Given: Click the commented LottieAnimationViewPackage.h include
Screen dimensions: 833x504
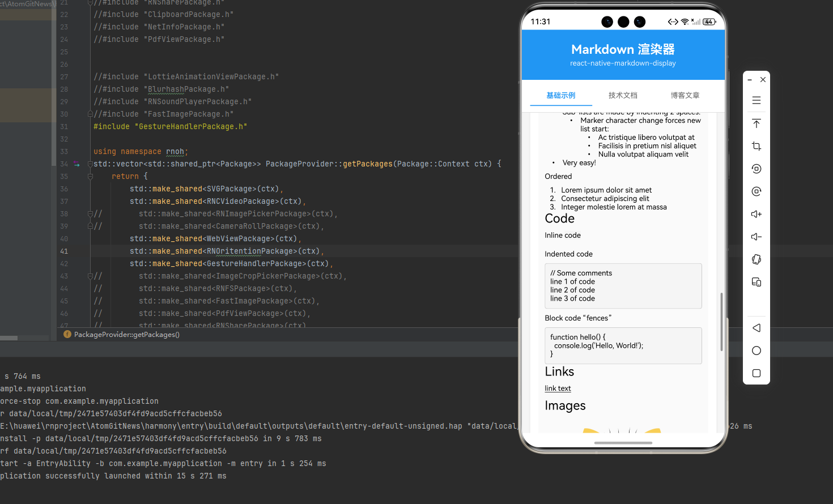Looking at the screenshot, I should coord(186,77).
